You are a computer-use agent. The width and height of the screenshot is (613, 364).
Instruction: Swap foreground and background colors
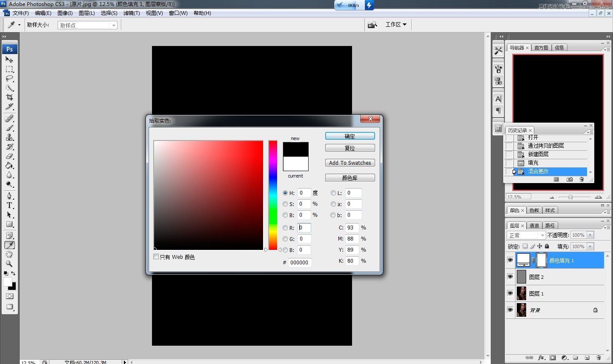(13, 273)
